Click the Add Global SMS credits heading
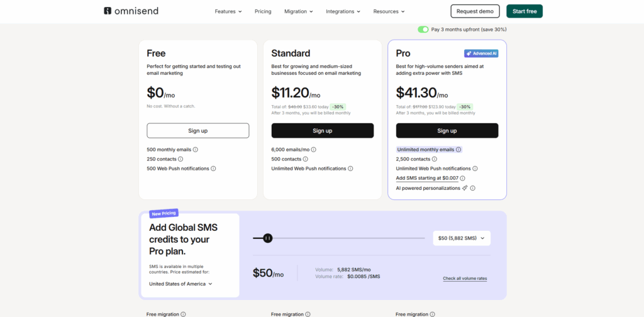Viewport: 644px width, 317px height. [x=183, y=240]
